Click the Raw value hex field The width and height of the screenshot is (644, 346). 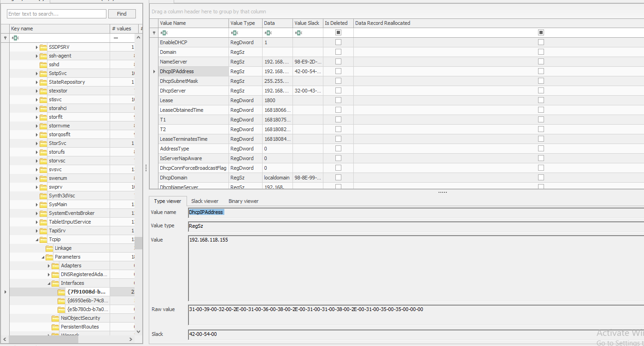[x=416, y=314]
